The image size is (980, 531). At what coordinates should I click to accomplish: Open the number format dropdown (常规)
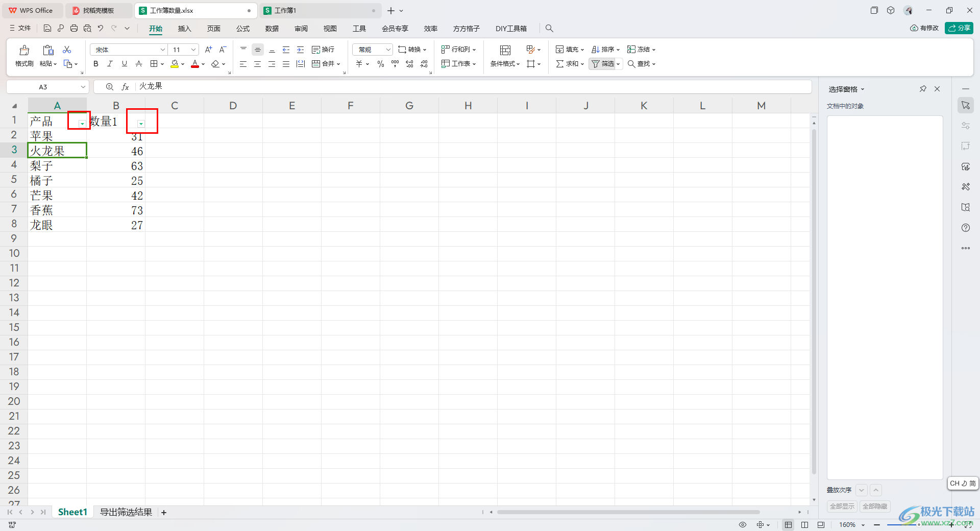pyautogui.click(x=388, y=50)
